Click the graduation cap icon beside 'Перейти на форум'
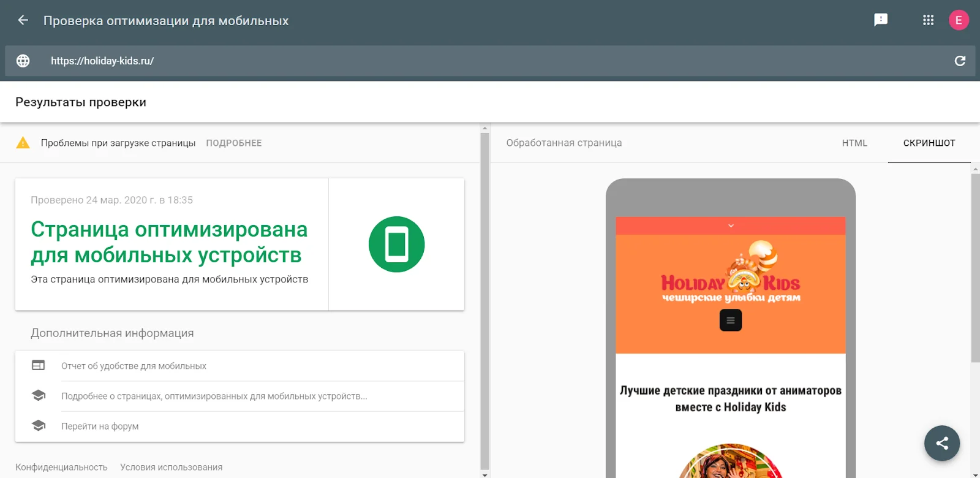 (39, 425)
